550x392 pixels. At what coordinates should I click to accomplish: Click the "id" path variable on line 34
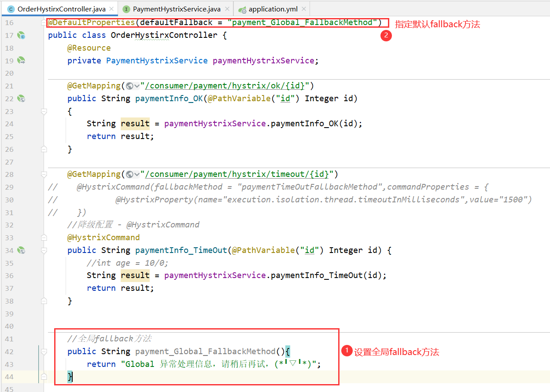point(310,250)
